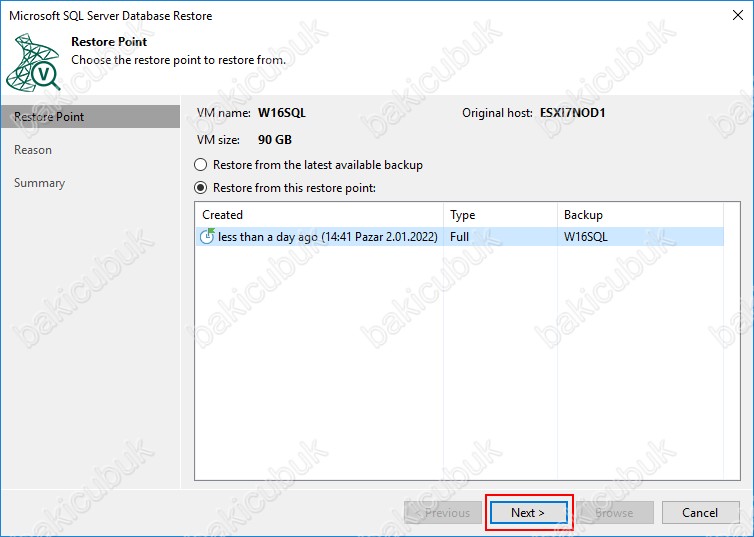Open the Restore Point wizard step
Image resolution: width=754 pixels, height=537 pixels.
pos(90,117)
